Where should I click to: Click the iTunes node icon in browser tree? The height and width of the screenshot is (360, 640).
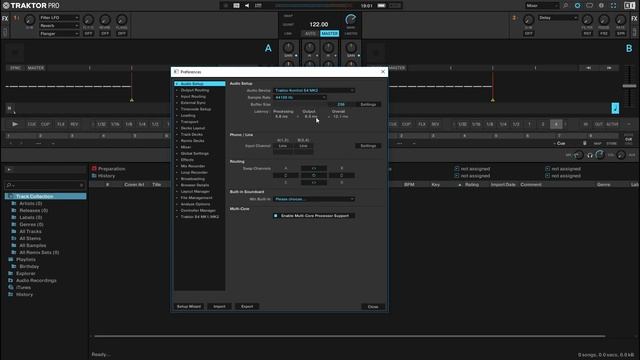click(x=11, y=287)
